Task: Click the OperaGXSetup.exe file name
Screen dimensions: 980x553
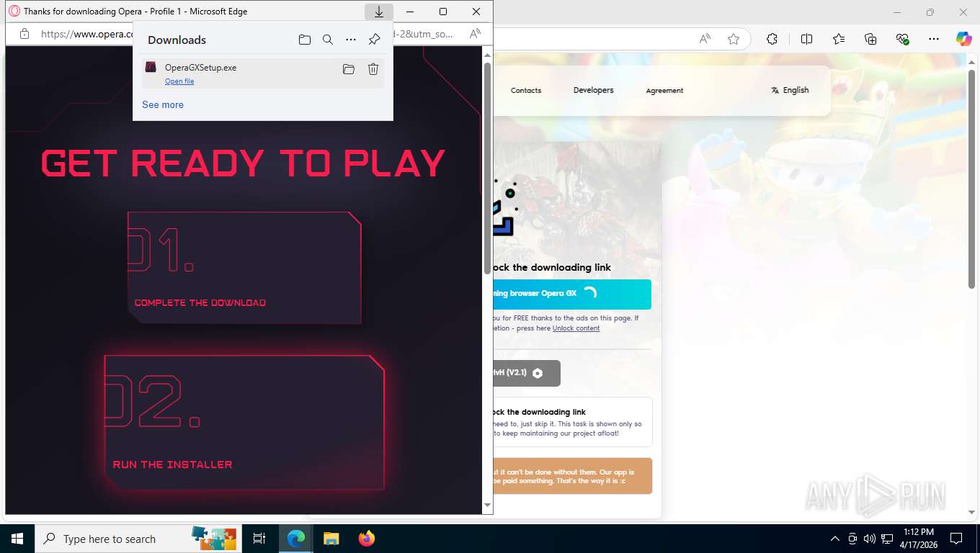Action: tap(200, 68)
